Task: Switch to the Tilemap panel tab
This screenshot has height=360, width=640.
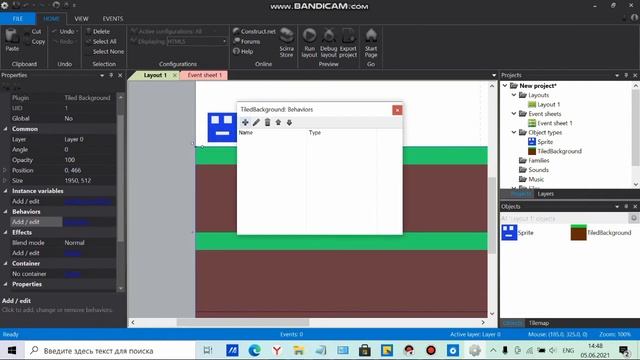Action: pyautogui.click(x=539, y=323)
